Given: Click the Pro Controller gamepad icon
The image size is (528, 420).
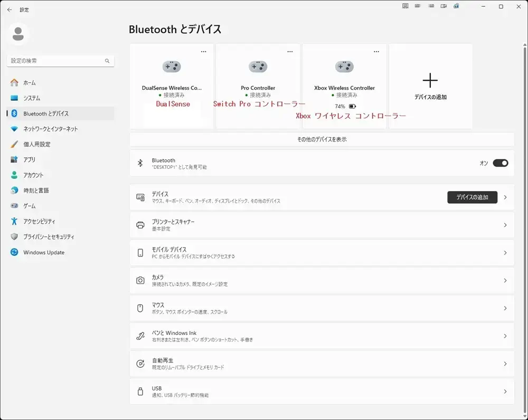Looking at the screenshot, I should coord(258,66).
